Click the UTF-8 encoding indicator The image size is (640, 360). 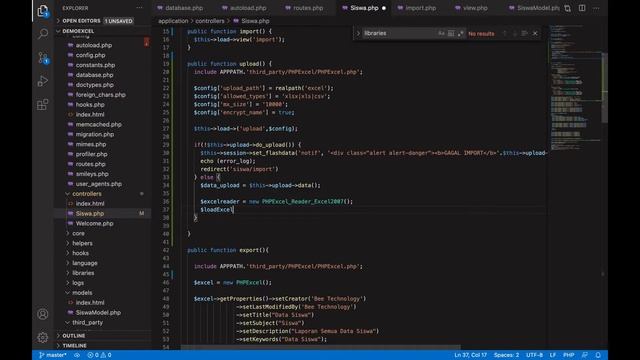[x=534, y=355]
